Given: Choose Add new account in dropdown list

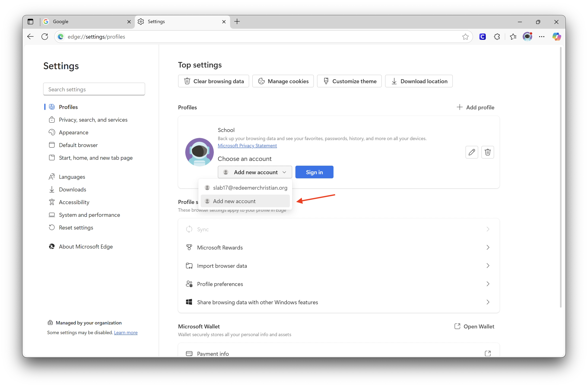Looking at the screenshot, I should coord(234,201).
